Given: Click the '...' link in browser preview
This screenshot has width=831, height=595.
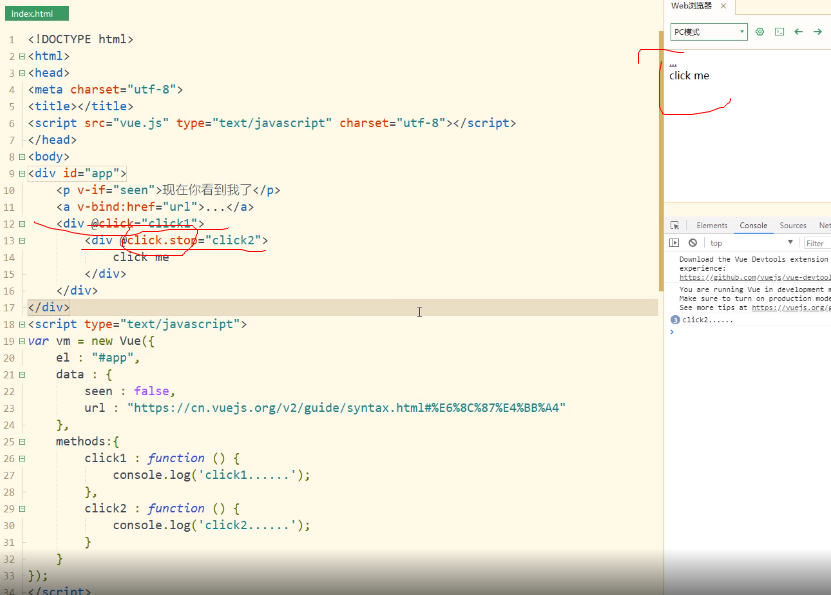Looking at the screenshot, I should [673, 65].
